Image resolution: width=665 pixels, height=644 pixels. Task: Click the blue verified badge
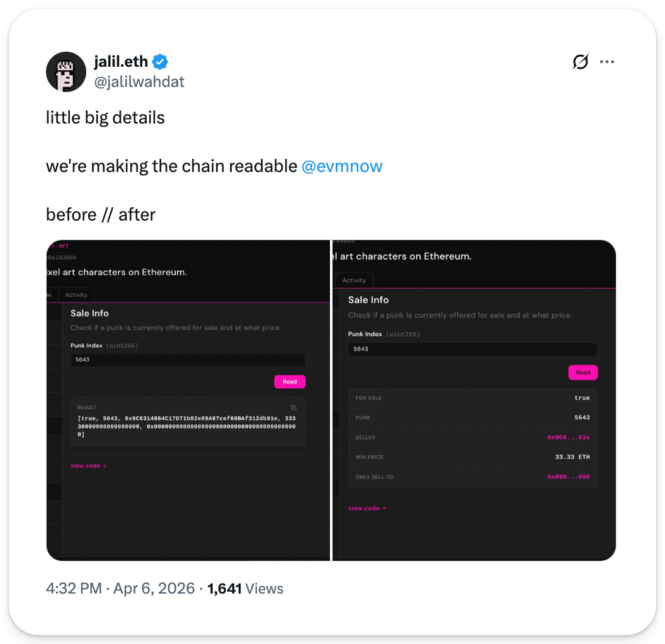coord(161,62)
